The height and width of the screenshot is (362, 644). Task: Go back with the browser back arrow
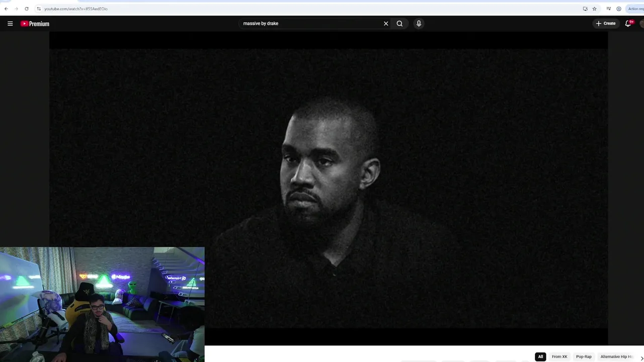pos(6,9)
